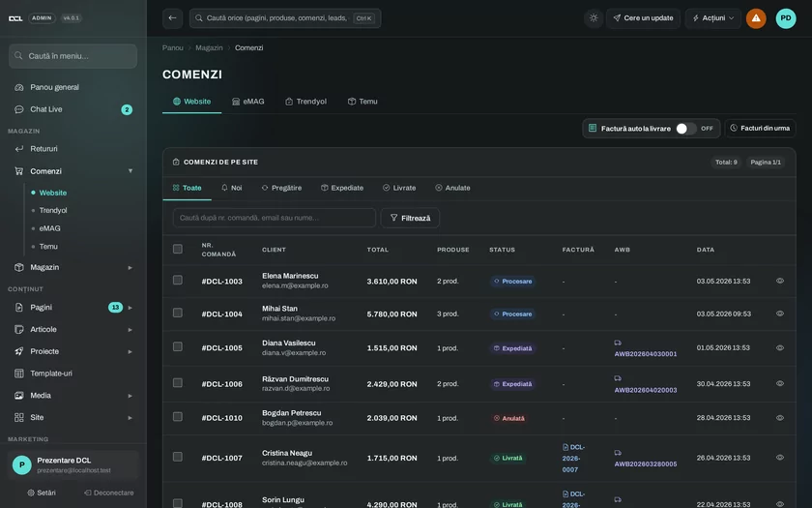Filter orders by the Expediate tab
The height and width of the screenshot is (508, 812).
coord(342,188)
